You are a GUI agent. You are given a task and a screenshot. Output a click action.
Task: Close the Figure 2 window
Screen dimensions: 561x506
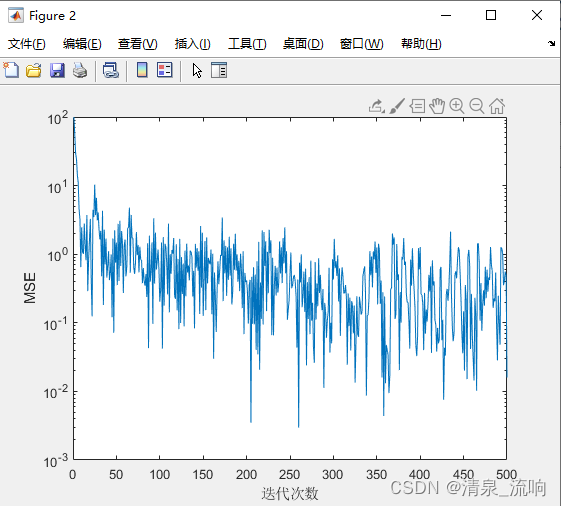[x=537, y=15]
